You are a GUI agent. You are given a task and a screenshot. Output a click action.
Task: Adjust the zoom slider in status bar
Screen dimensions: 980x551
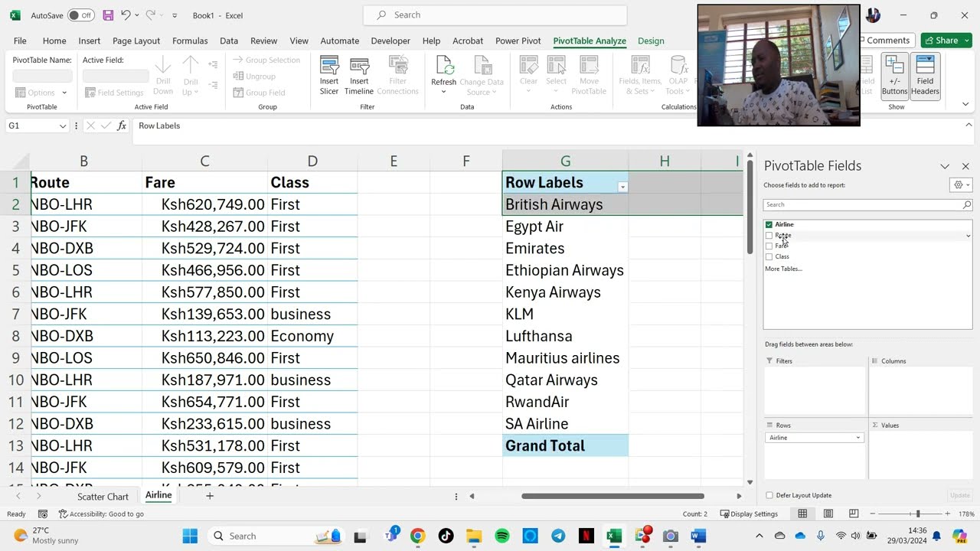point(918,514)
